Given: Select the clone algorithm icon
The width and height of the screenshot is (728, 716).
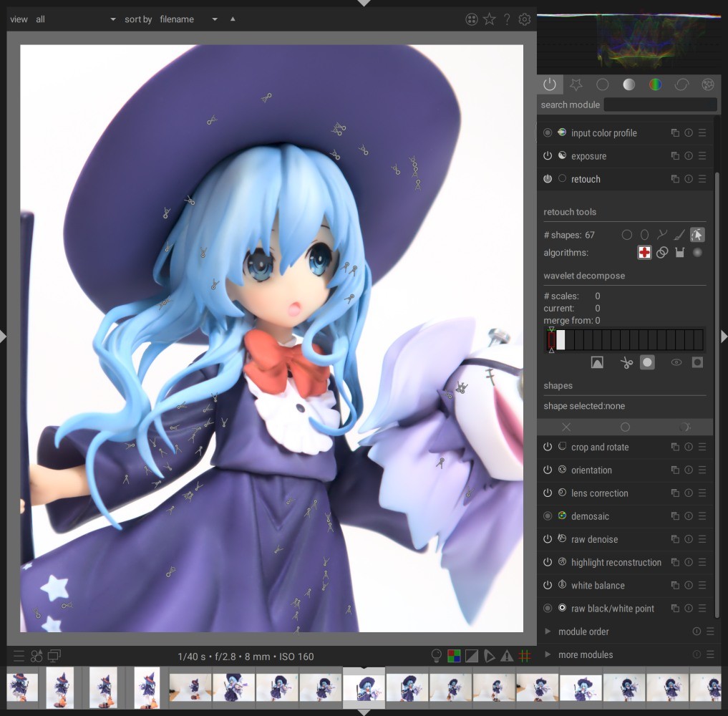Looking at the screenshot, I should click(x=662, y=253).
